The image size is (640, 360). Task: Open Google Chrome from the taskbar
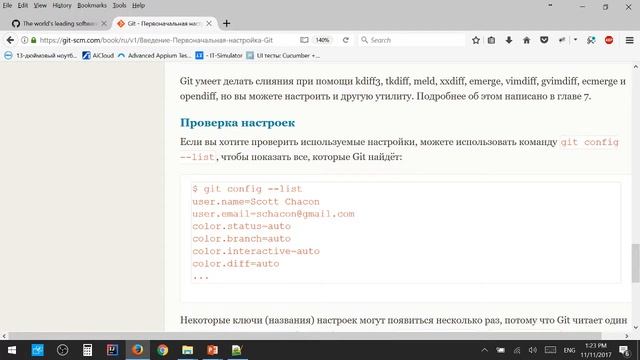pos(162,350)
